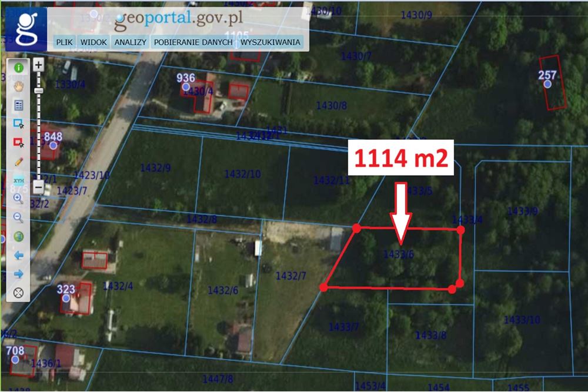Click the magnifier zoom-in tool
588x392 pixels.
[x=18, y=199]
